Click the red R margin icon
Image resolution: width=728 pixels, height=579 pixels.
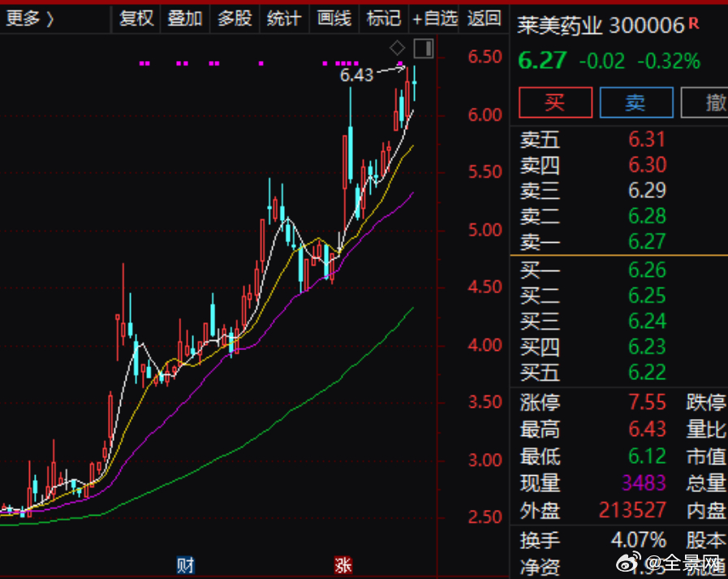(x=694, y=24)
